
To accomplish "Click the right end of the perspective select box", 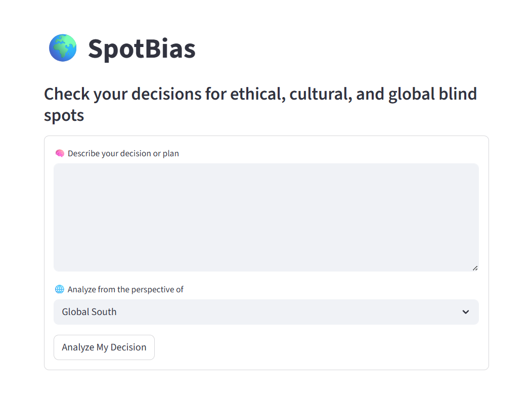I will point(465,312).
